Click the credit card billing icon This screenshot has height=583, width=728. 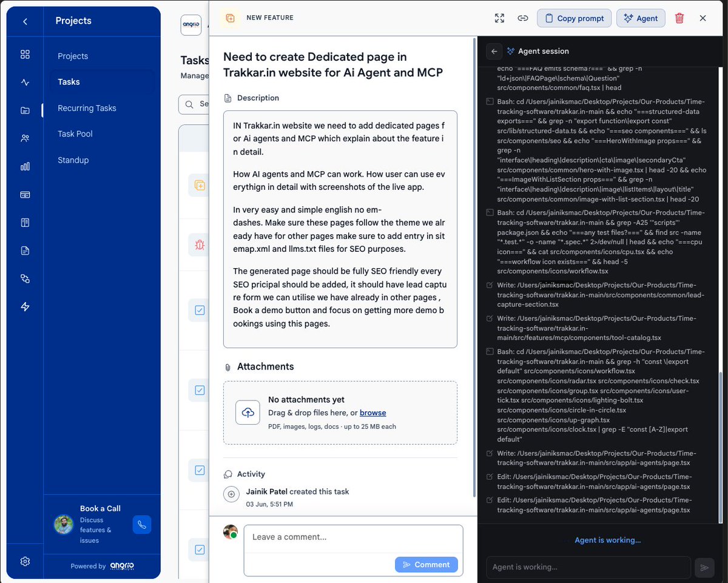point(25,195)
